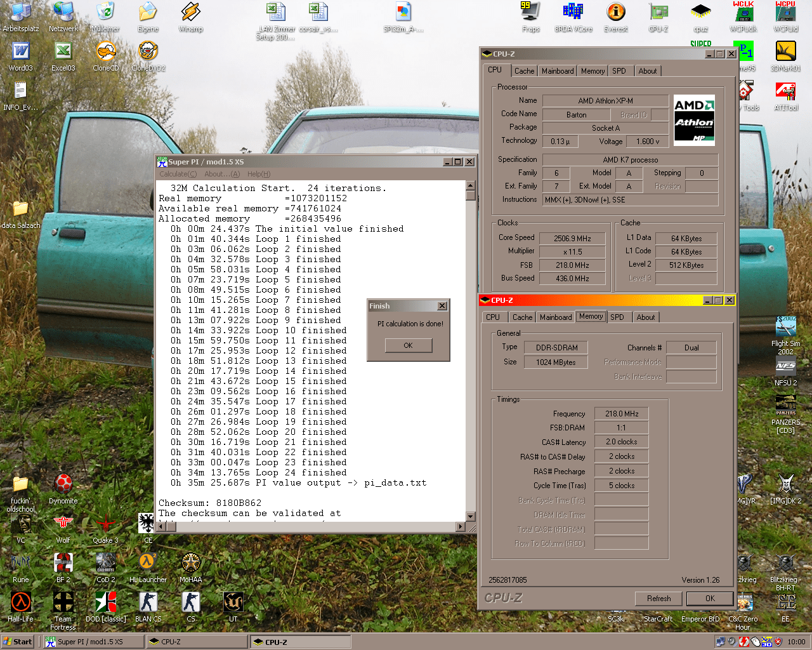Screen dimensions: 812x650
Task: Open the Half-Life desktop icon
Action: (20, 607)
